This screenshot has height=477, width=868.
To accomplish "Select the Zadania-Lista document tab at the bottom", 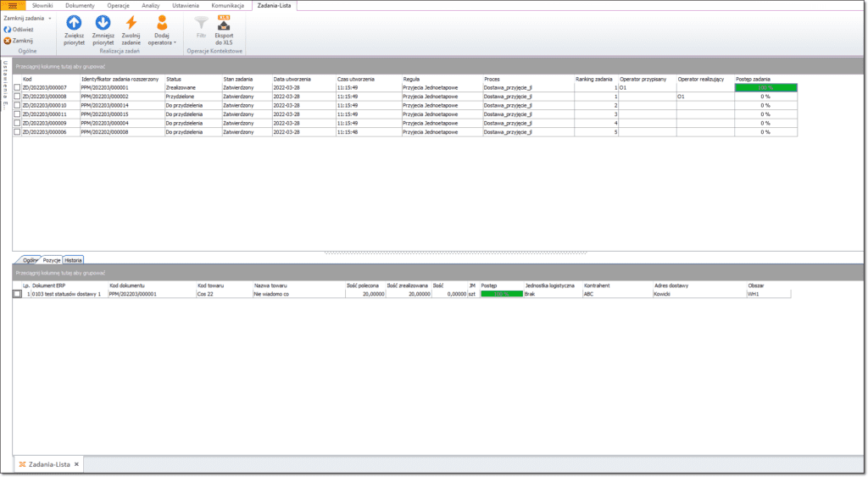I will (49, 464).
